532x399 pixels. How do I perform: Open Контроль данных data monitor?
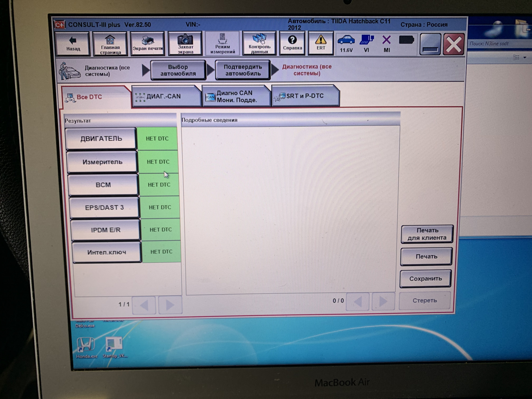(259, 44)
